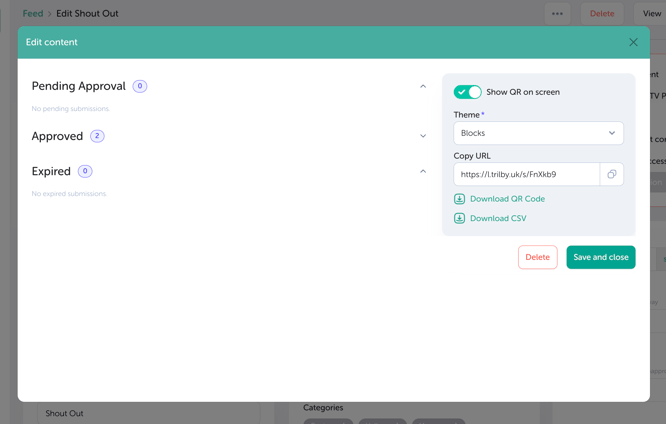
Task: Close the Edit content dialog
Action: (633, 42)
